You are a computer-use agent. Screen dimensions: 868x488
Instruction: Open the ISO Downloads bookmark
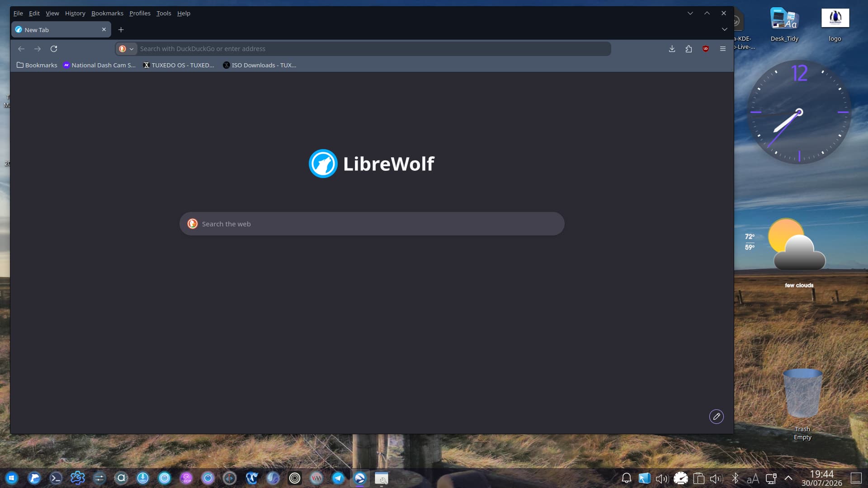[259, 65]
